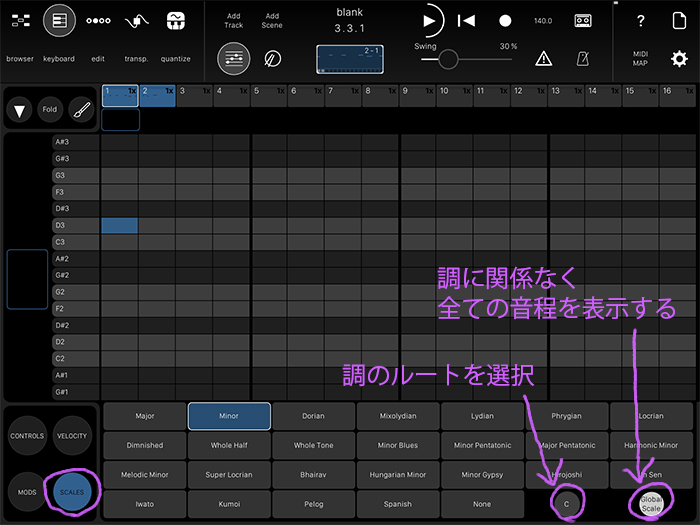Choose the Pelog scale
700x525 pixels.
(313, 504)
